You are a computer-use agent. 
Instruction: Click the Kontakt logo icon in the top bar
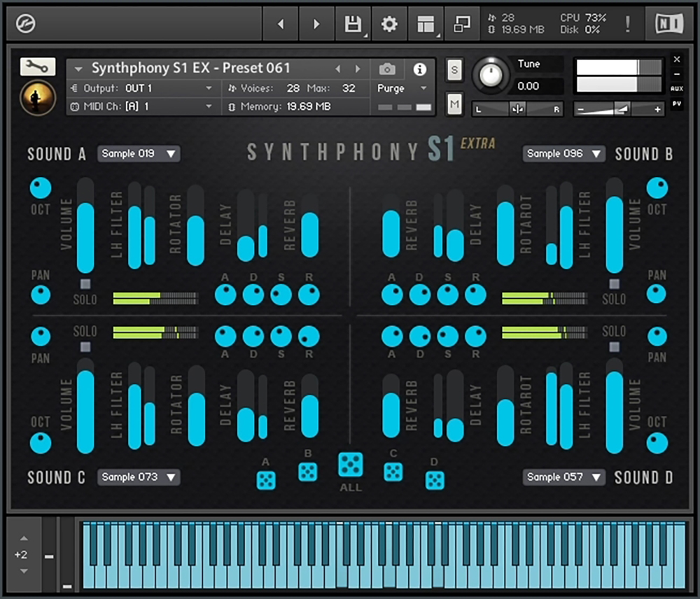click(25, 24)
